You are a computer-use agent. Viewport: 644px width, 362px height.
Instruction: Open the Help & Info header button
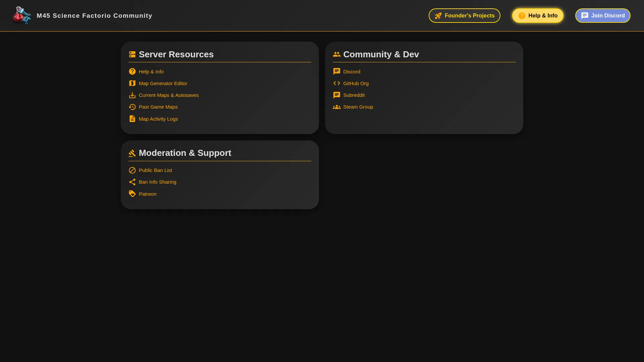[x=538, y=16]
